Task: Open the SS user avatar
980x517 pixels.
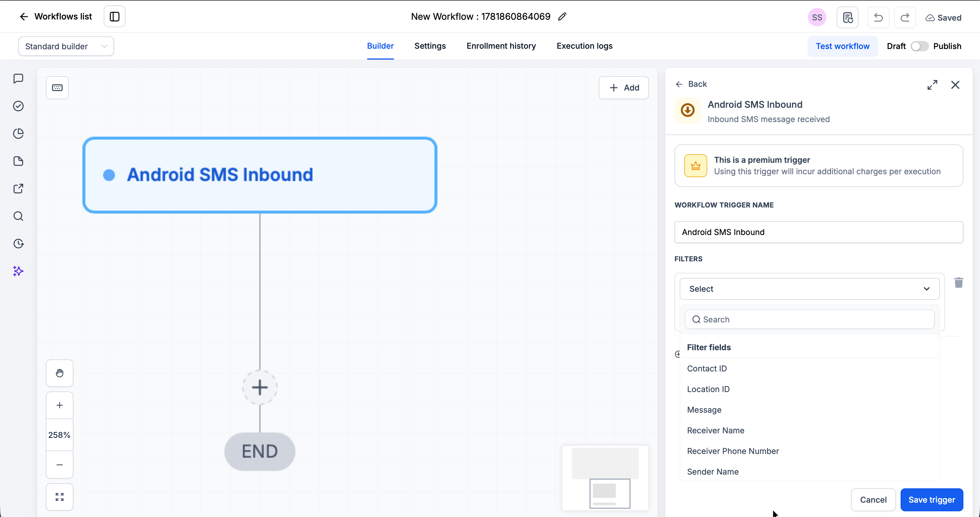Action: point(817,17)
